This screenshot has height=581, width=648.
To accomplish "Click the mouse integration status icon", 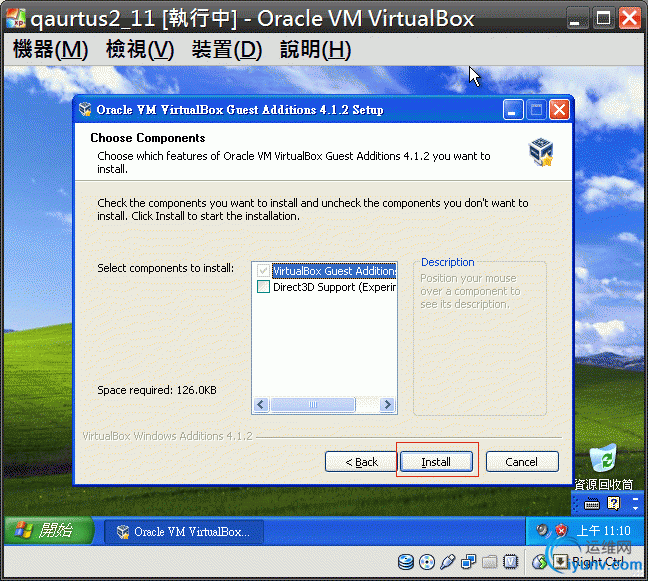I will click(540, 562).
